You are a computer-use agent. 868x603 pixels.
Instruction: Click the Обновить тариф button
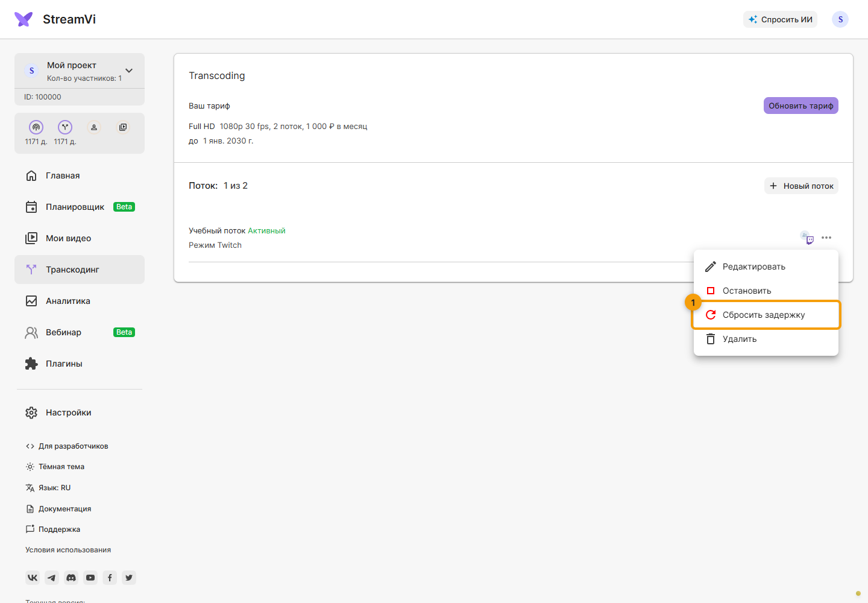(x=801, y=106)
